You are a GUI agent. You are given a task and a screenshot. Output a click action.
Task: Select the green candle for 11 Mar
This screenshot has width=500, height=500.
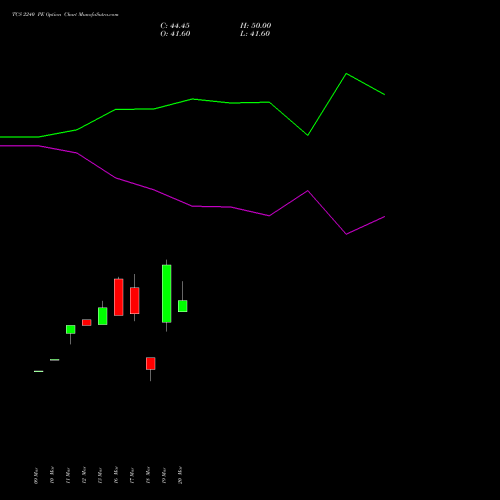71,329
